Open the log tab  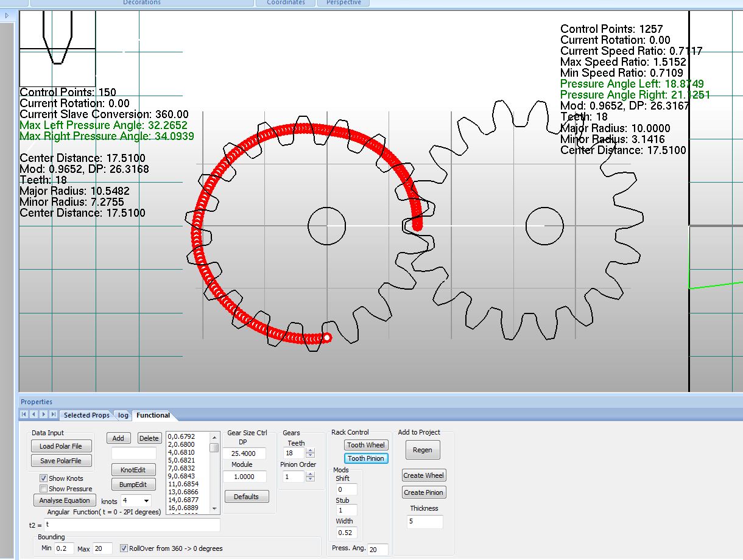[124, 415]
